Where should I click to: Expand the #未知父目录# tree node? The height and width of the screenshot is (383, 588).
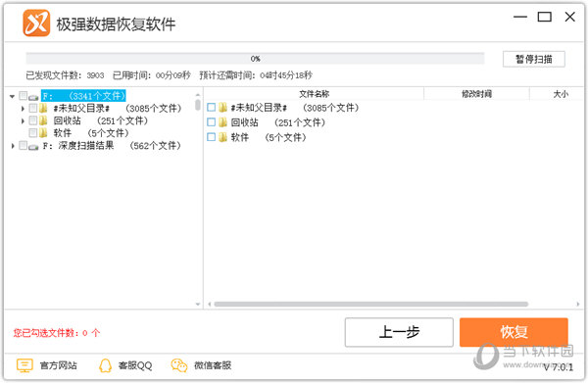[x=23, y=109]
